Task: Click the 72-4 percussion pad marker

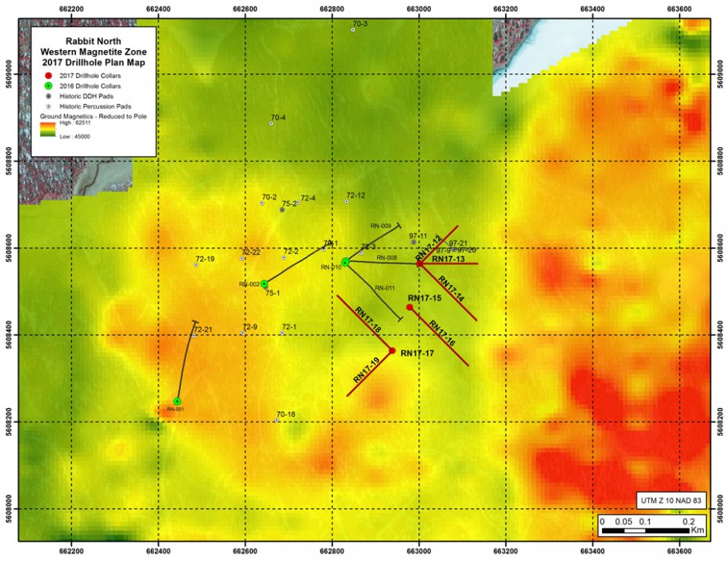Action: [298, 203]
